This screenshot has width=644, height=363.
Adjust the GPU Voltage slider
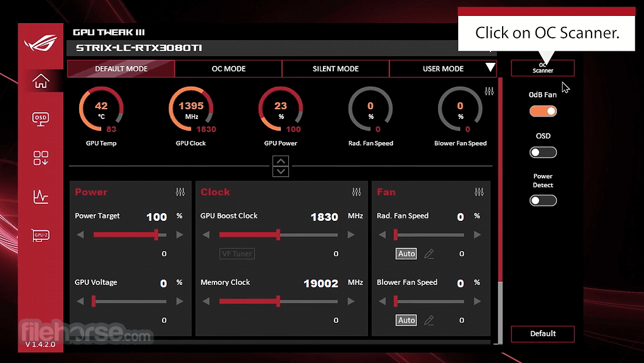(130, 301)
